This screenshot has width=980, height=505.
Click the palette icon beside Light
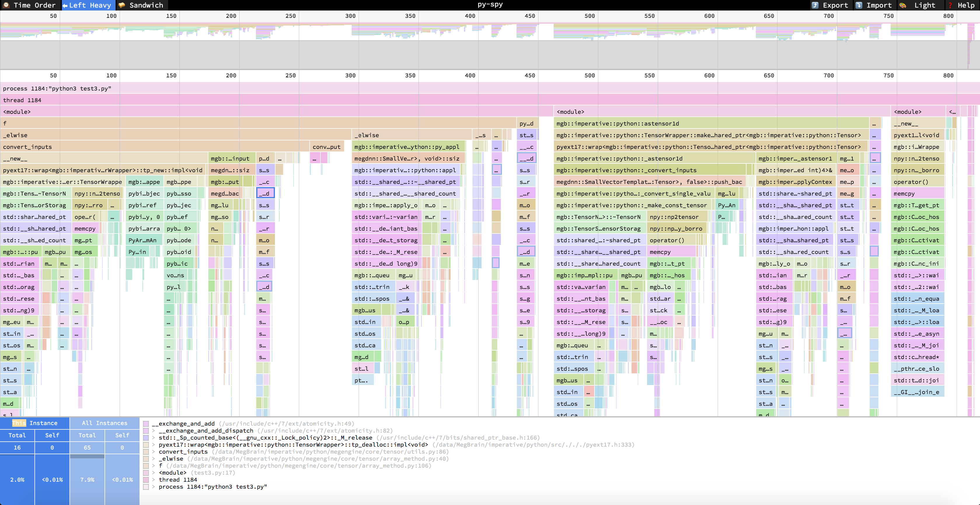point(903,5)
